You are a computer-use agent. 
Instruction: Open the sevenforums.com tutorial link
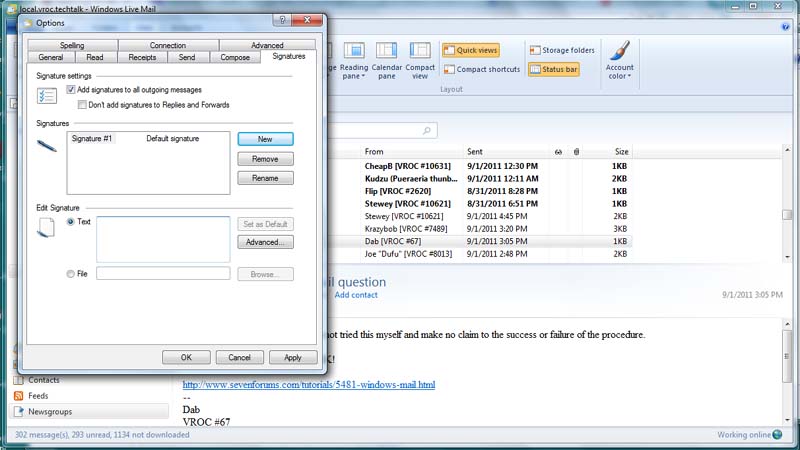[x=309, y=385]
